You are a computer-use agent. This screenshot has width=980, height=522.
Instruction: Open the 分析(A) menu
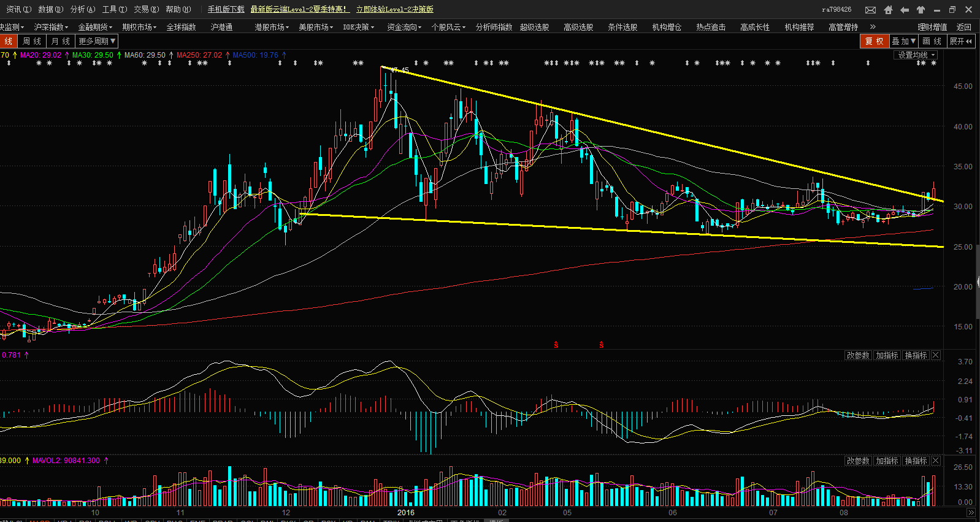82,9
